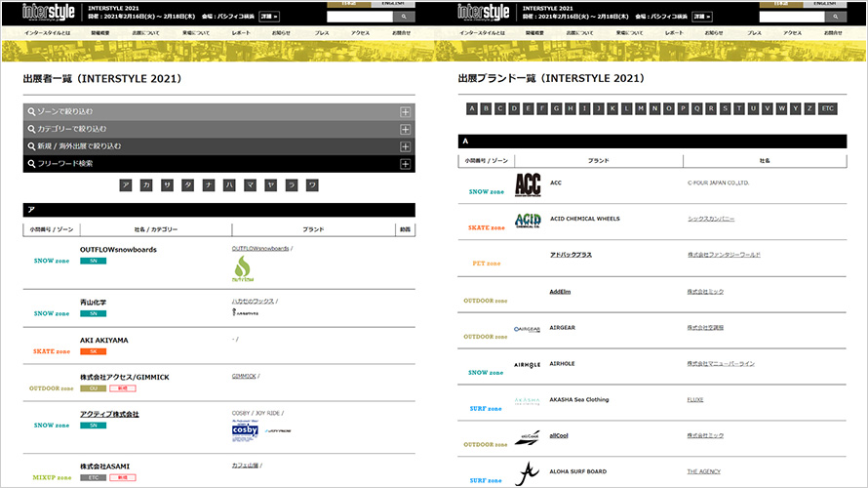Open the 株式会社マニューバーライン company link
The height and width of the screenshot is (488, 868).
pyautogui.click(x=721, y=364)
